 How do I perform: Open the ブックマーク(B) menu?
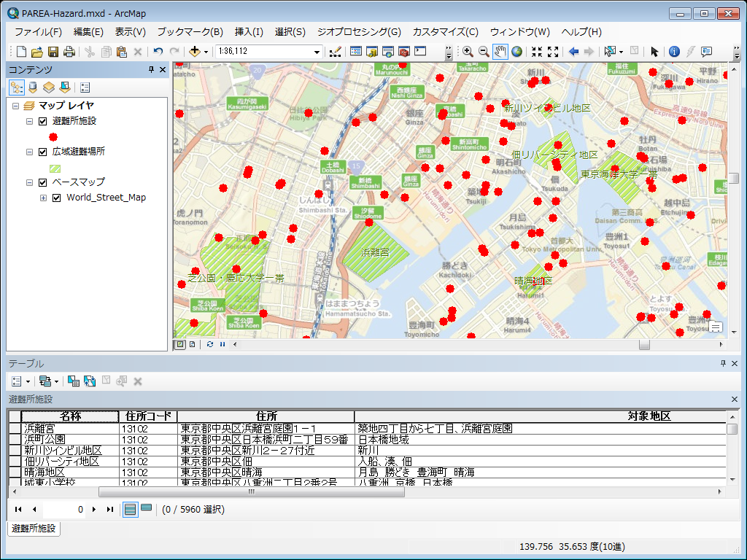(x=190, y=32)
